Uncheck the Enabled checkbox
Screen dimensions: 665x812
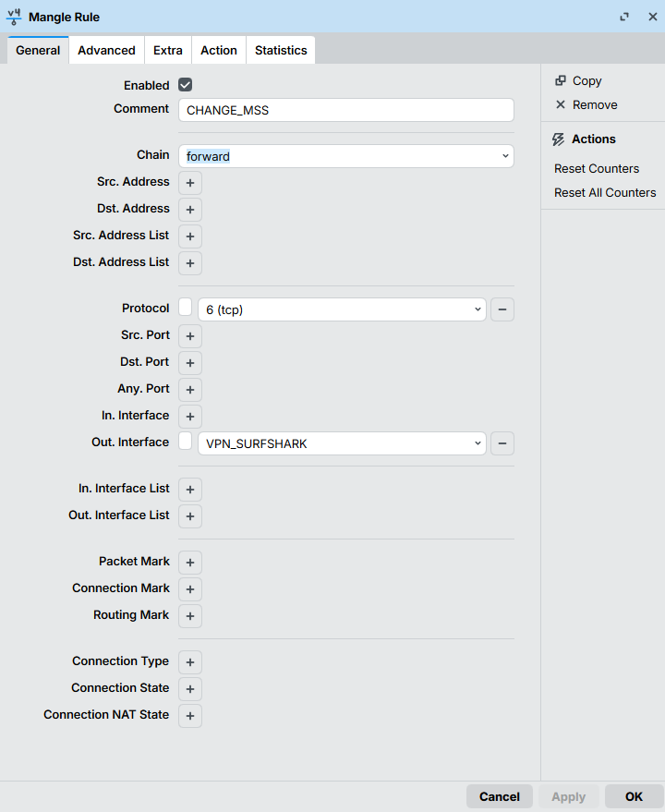[186, 85]
